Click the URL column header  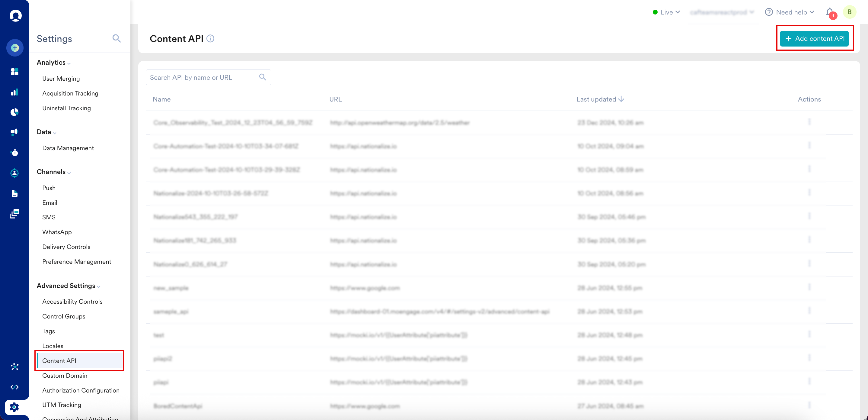click(x=335, y=99)
